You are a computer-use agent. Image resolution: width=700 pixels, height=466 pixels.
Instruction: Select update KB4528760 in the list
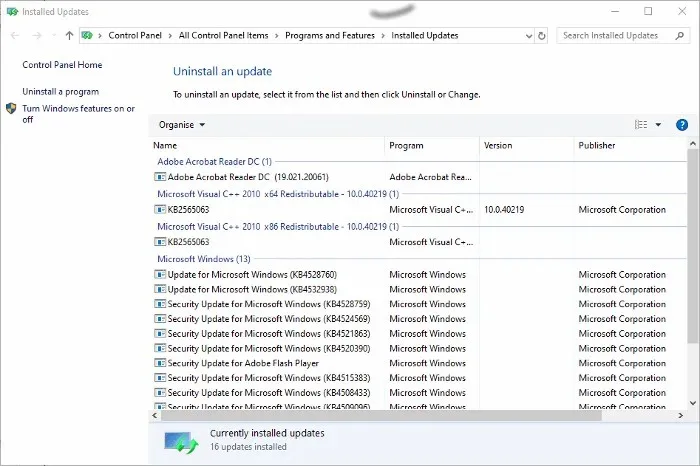click(252, 275)
